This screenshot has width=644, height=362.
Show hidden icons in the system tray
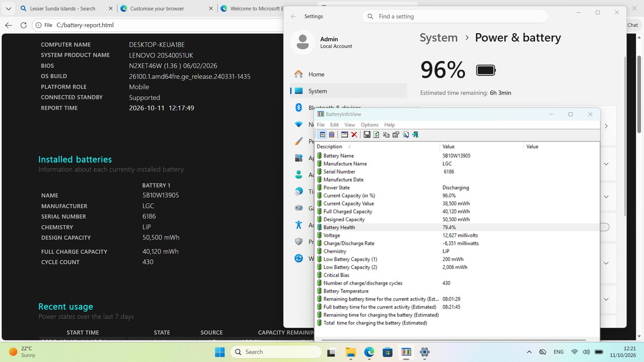529,352
